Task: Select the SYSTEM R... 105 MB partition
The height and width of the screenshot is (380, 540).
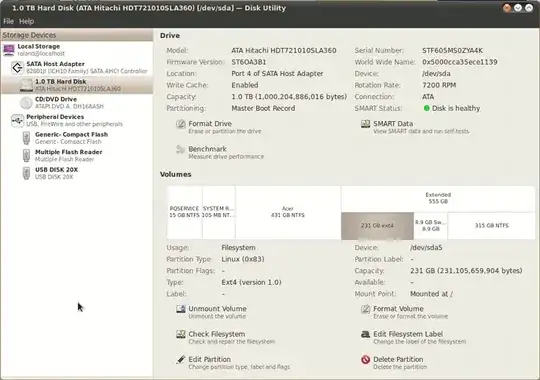Action: [x=219, y=212]
